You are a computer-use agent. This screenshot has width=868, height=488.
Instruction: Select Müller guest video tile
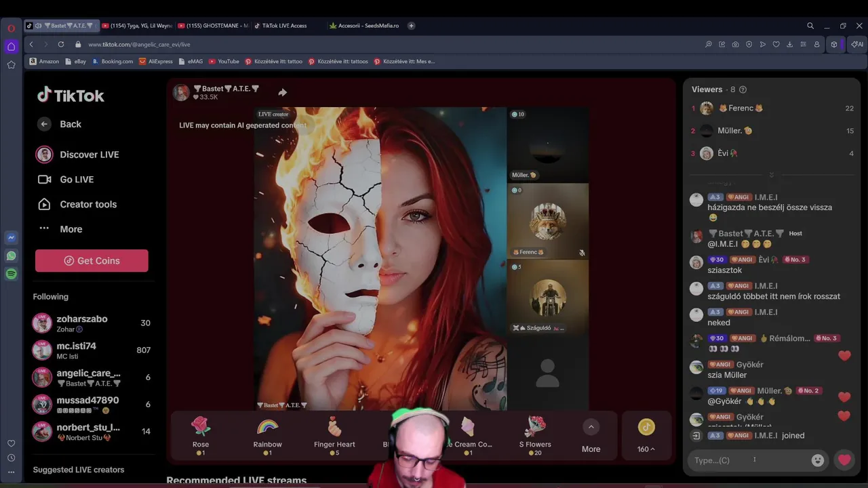(547, 144)
